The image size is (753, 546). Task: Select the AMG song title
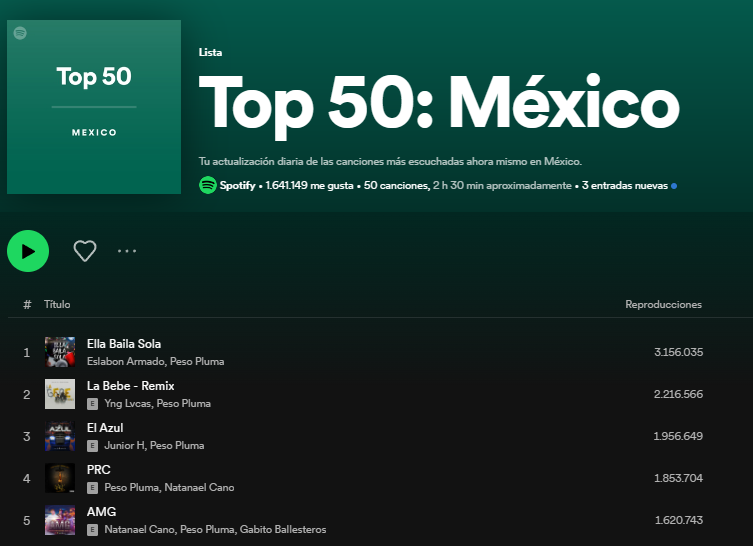click(101, 512)
